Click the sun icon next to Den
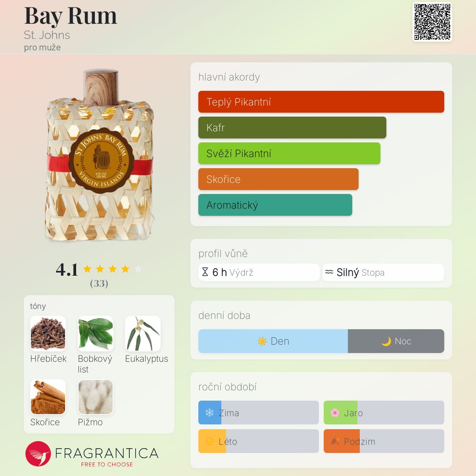Screen dimensions: 476x476 click(262, 341)
